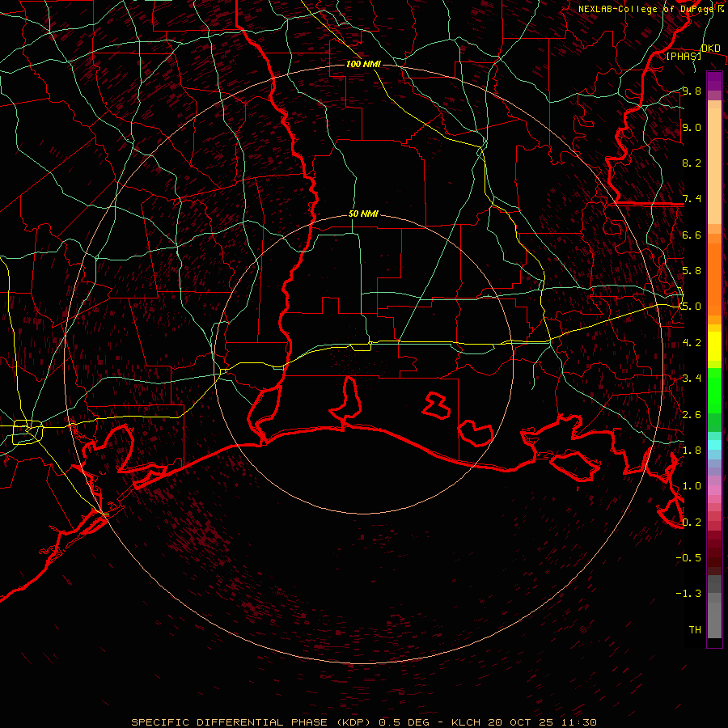
Task: Click the 9.0 value on the color scale
Action: tap(692, 127)
